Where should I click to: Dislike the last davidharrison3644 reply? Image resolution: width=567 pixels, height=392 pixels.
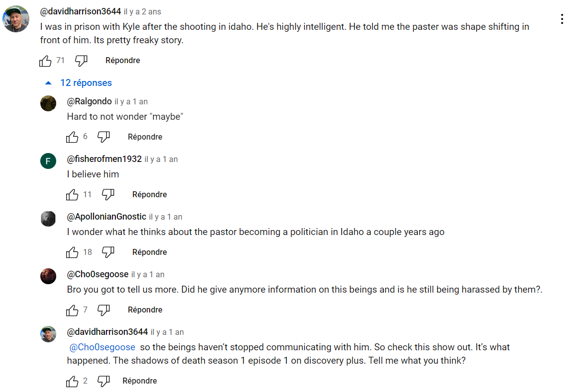103,381
